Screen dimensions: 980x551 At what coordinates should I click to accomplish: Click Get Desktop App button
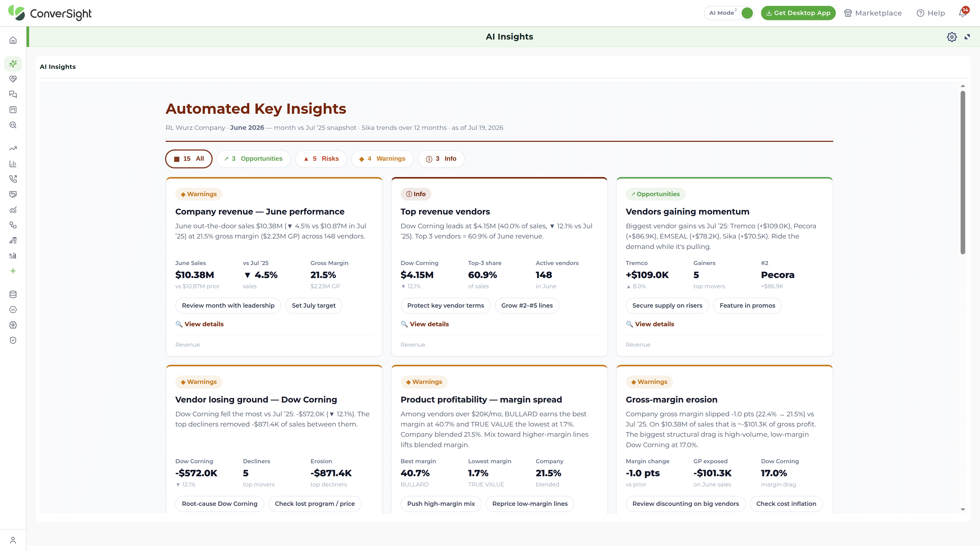tap(798, 13)
